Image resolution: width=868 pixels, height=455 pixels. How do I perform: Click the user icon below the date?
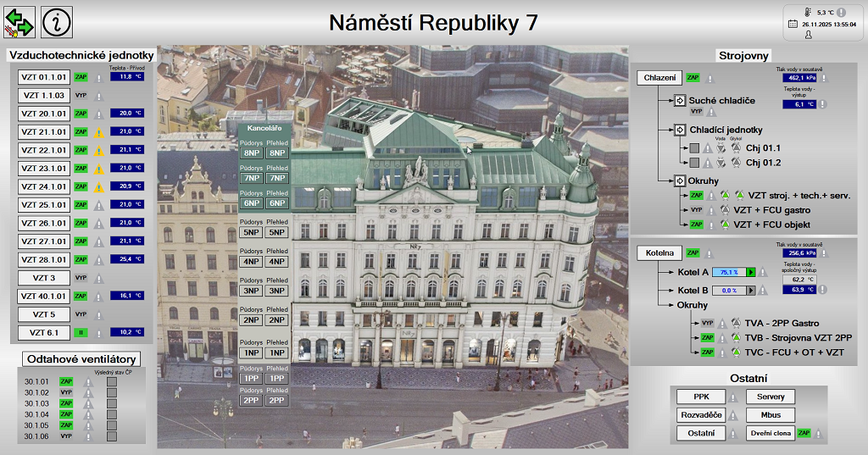[x=808, y=35]
